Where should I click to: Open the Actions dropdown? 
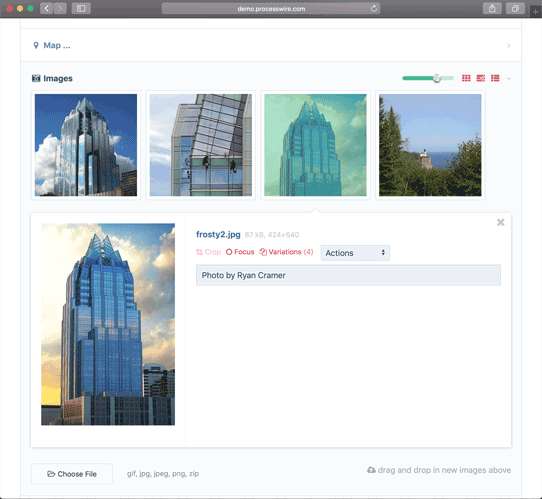(x=355, y=253)
